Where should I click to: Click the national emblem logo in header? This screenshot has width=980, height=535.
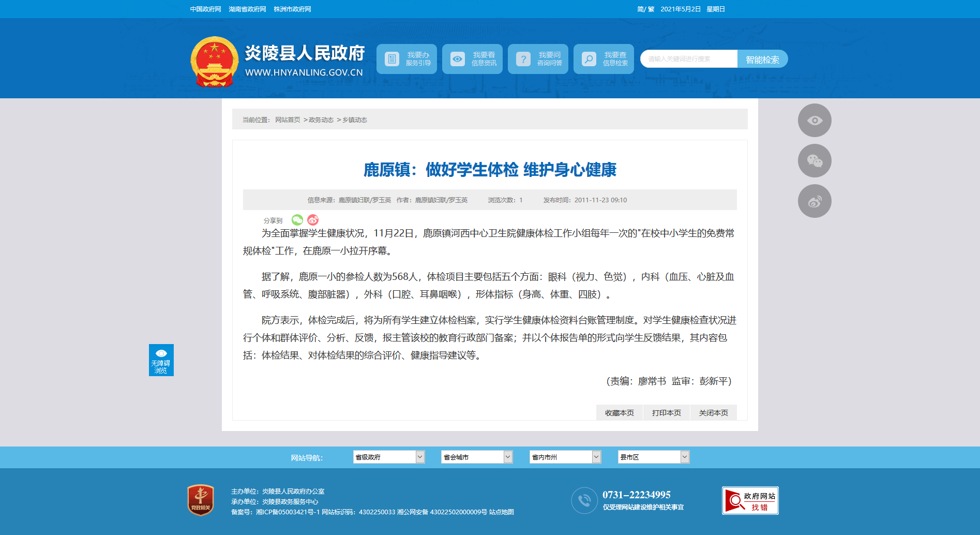(214, 61)
